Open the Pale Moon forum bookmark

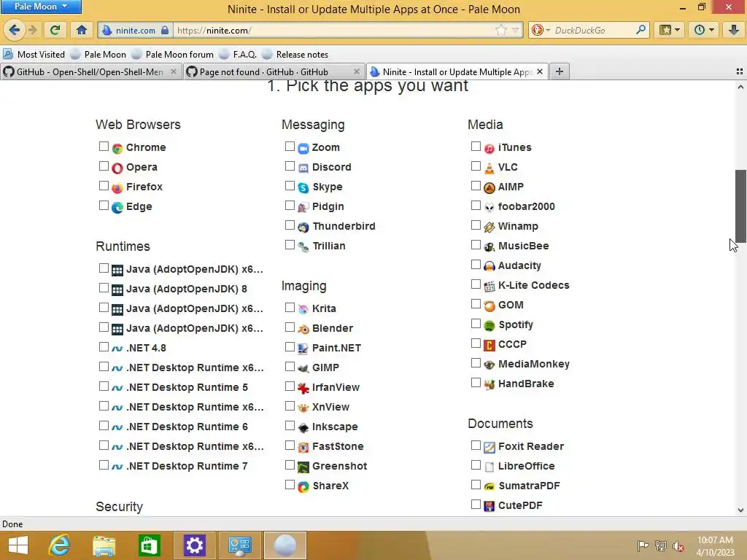coord(172,54)
